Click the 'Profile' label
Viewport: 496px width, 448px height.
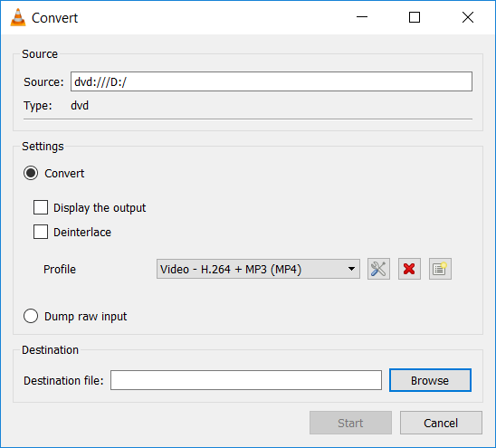coord(60,269)
